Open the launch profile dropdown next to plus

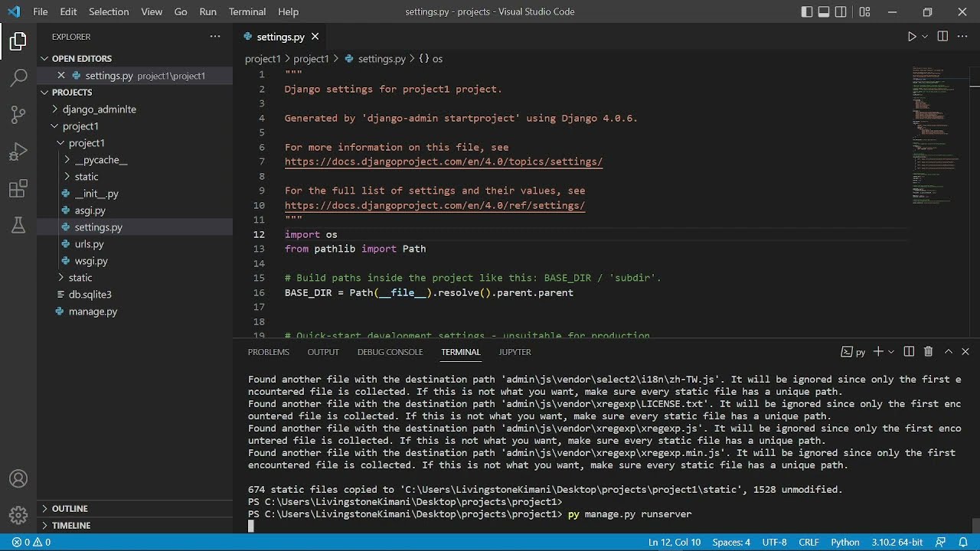click(890, 352)
